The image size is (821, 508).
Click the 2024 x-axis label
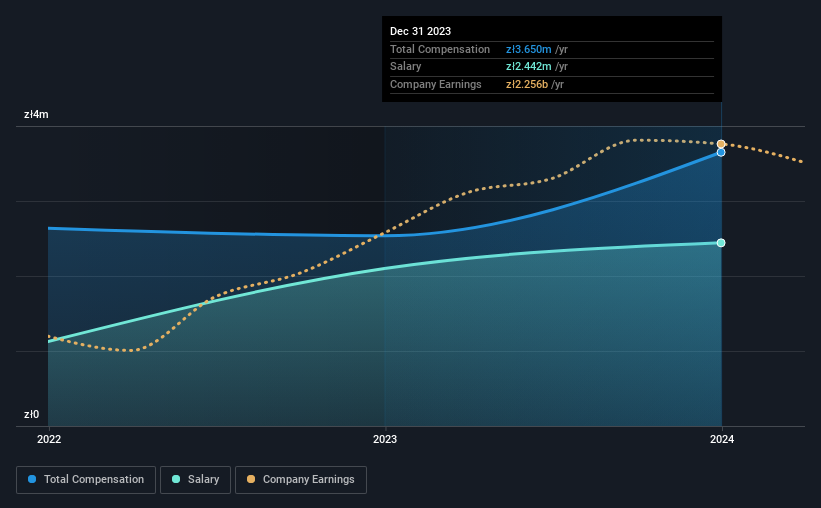coord(722,439)
